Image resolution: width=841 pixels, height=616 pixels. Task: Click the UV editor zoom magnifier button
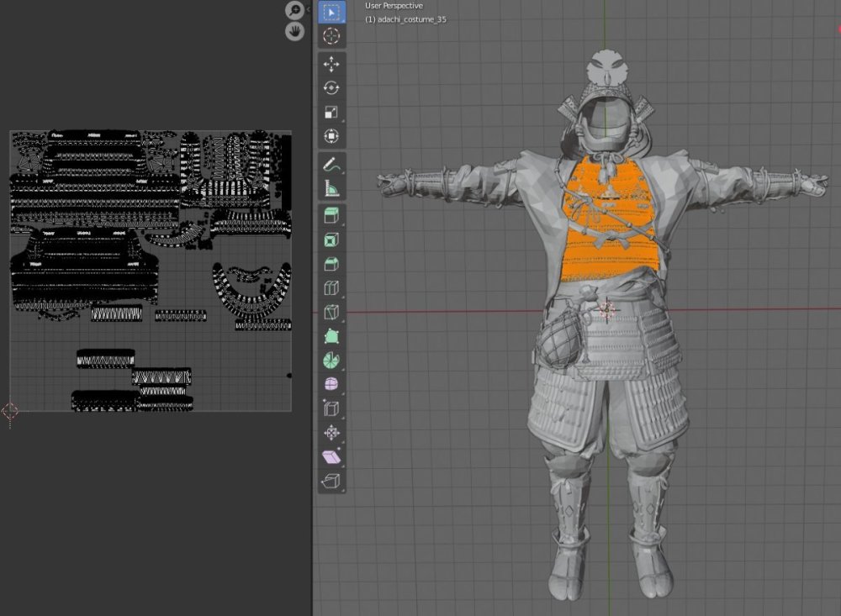[294, 10]
